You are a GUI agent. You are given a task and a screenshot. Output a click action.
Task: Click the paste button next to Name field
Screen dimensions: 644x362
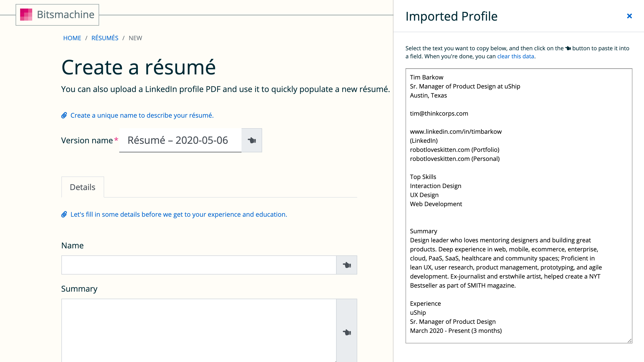click(347, 265)
